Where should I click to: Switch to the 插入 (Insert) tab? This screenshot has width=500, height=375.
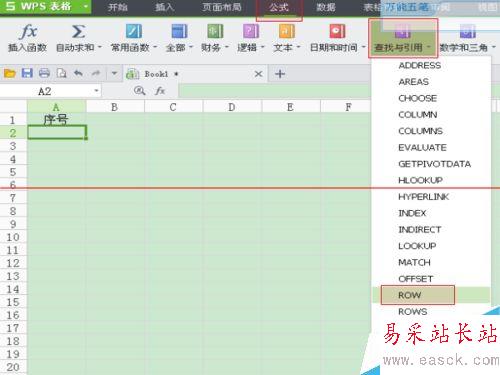(x=164, y=7)
